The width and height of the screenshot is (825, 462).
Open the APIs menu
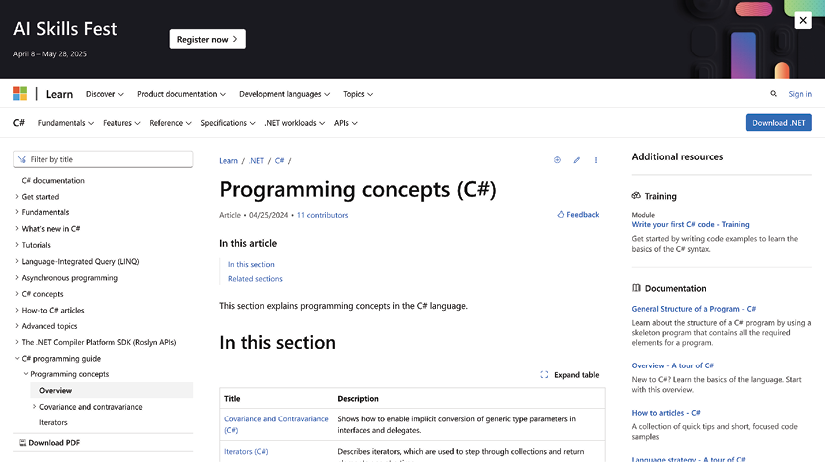(346, 123)
